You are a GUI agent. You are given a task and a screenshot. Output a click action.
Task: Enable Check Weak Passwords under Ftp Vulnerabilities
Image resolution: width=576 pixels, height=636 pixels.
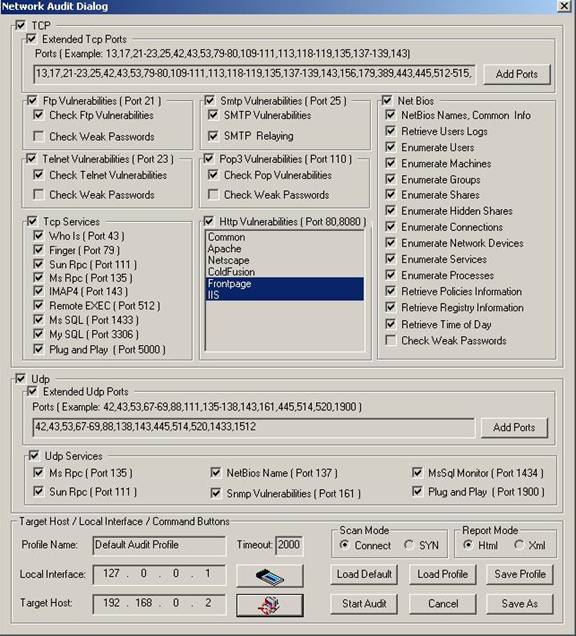click(x=39, y=136)
